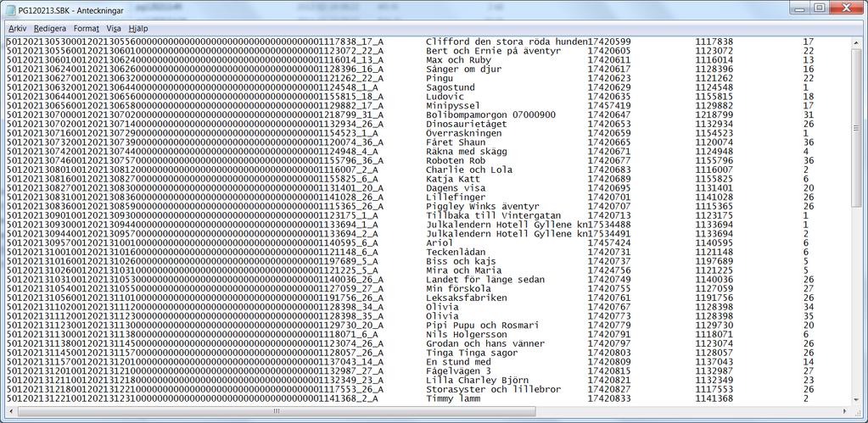Click the text 'Fåret Shaun'
Image resolution: width=868 pixels, height=423 pixels.
456,142
